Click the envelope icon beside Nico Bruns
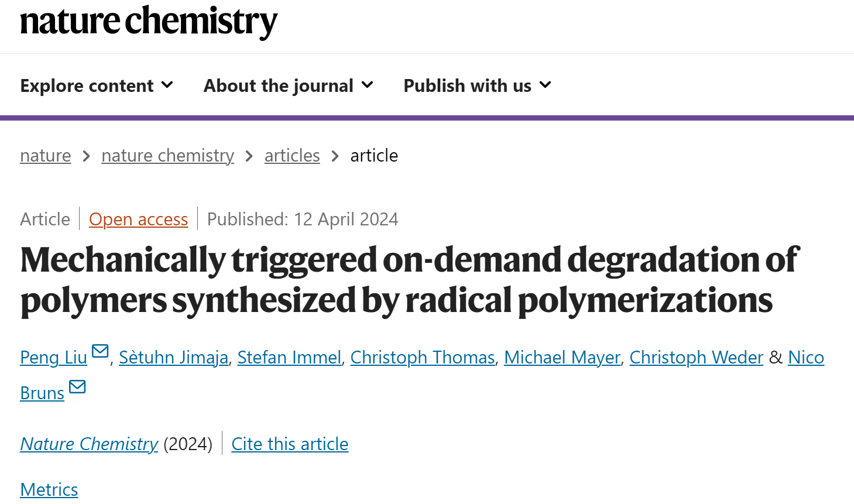 point(77,387)
